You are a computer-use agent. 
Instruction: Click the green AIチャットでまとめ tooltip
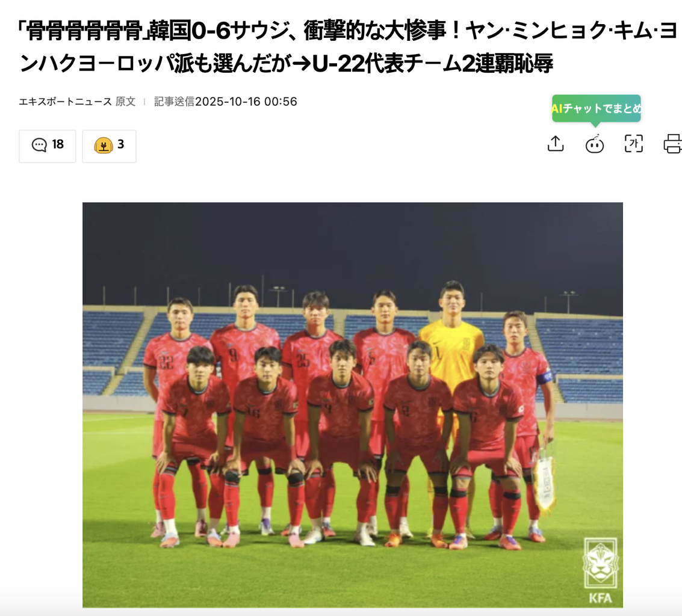coord(597,108)
